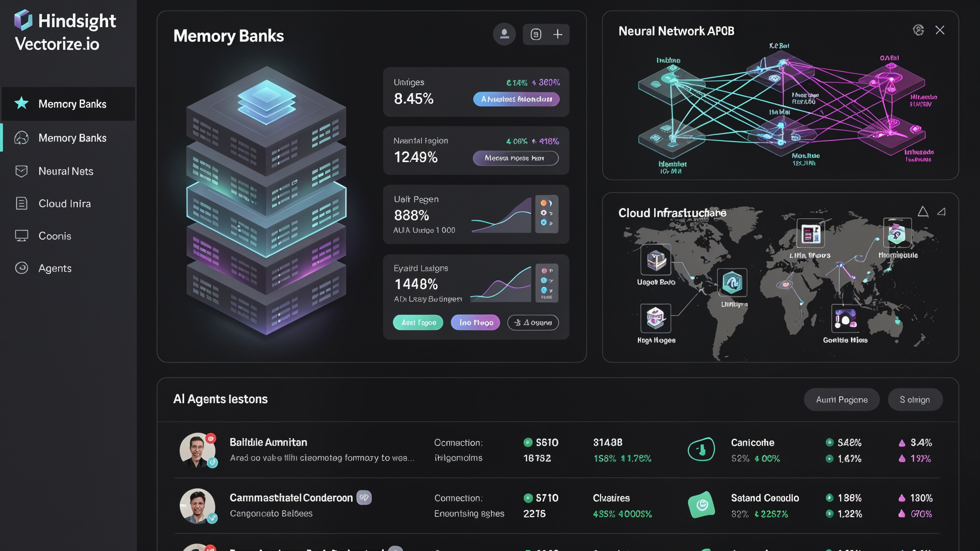The height and width of the screenshot is (551, 980).
Task: Select the Neural Nets sidebar icon
Action: click(22, 171)
